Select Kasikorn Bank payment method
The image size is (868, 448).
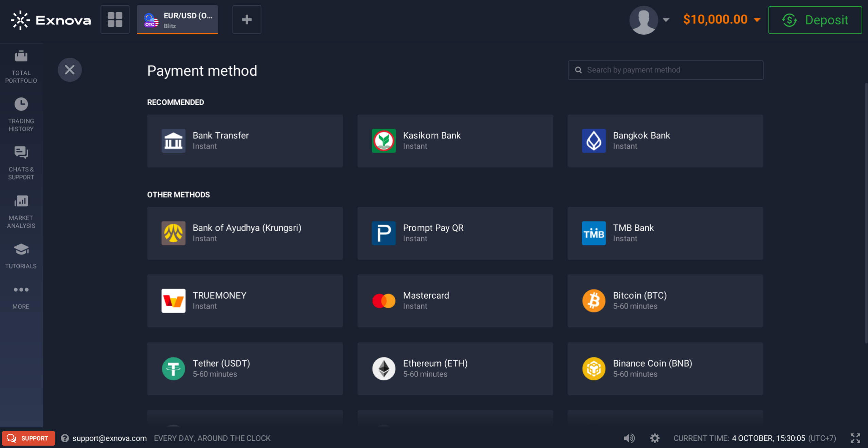[x=455, y=141]
